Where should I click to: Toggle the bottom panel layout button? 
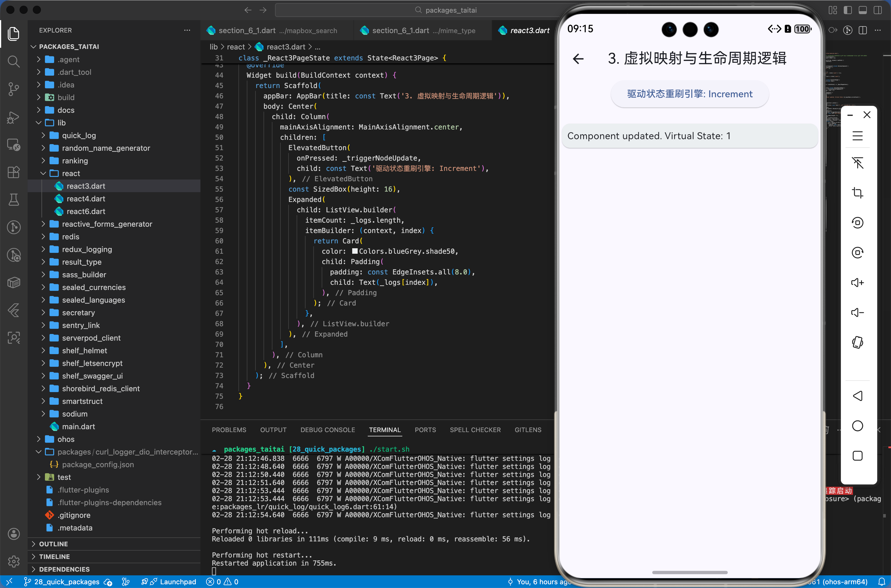point(862,10)
